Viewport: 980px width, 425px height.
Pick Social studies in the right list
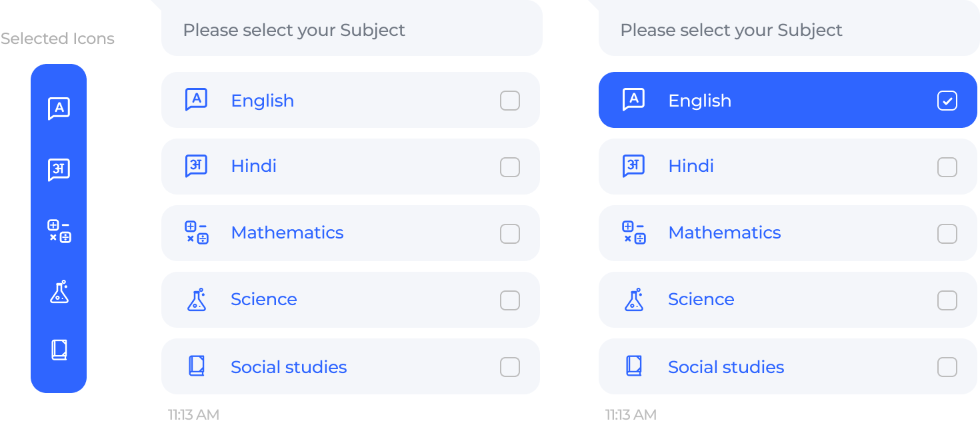point(788,366)
